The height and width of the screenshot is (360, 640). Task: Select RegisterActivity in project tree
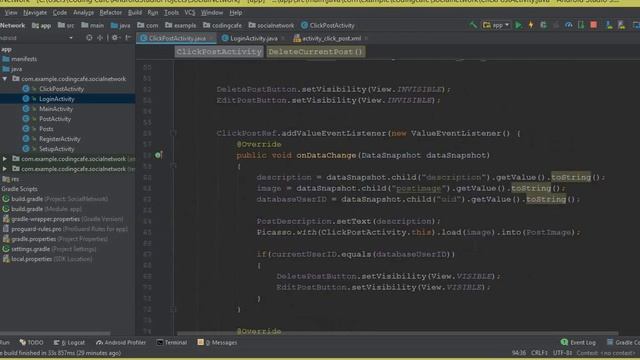pos(59,139)
